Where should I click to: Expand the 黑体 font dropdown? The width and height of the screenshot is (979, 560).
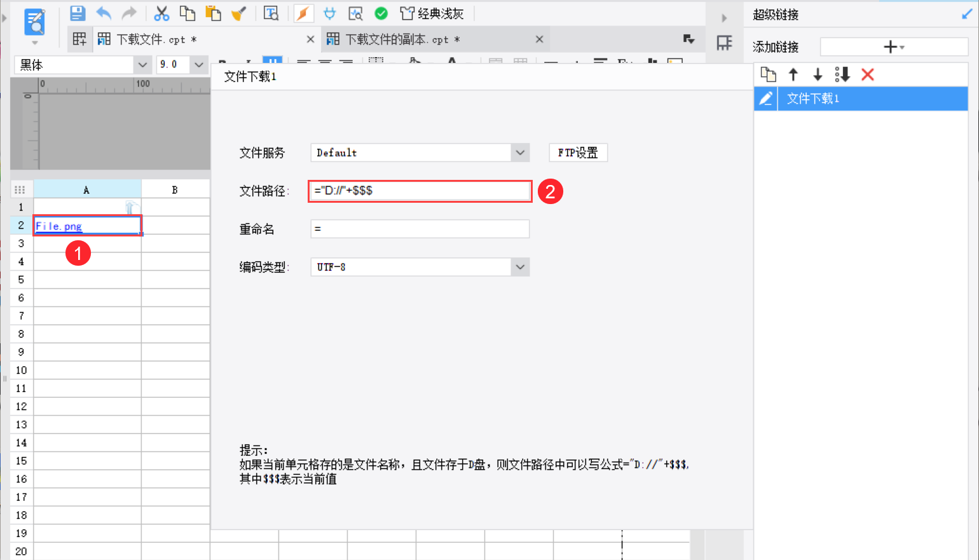(x=142, y=65)
